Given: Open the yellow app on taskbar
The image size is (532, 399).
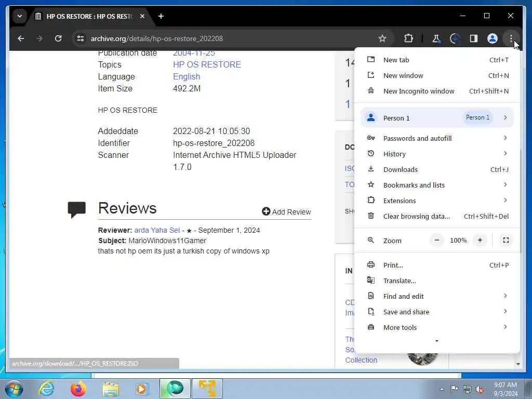Looking at the screenshot, I should 207,389.
